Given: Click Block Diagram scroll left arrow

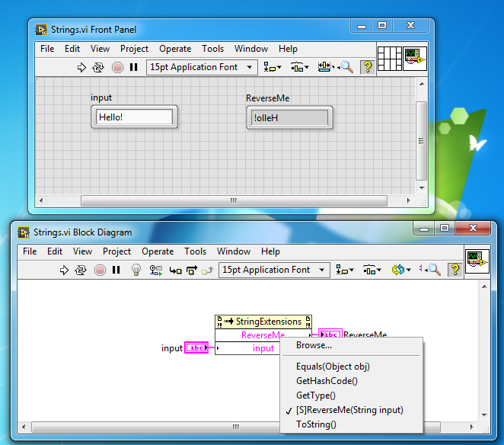Looking at the screenshot, I should 24,427.
